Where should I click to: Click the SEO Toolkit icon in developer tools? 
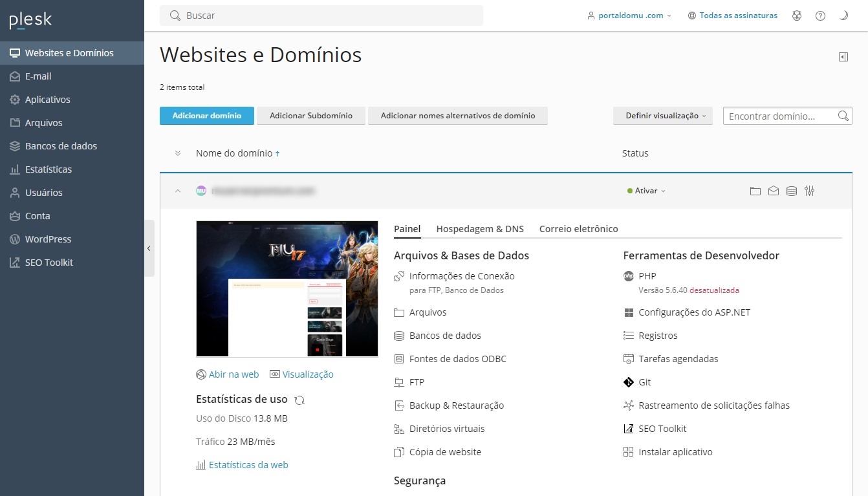click(x=628, y=429)
